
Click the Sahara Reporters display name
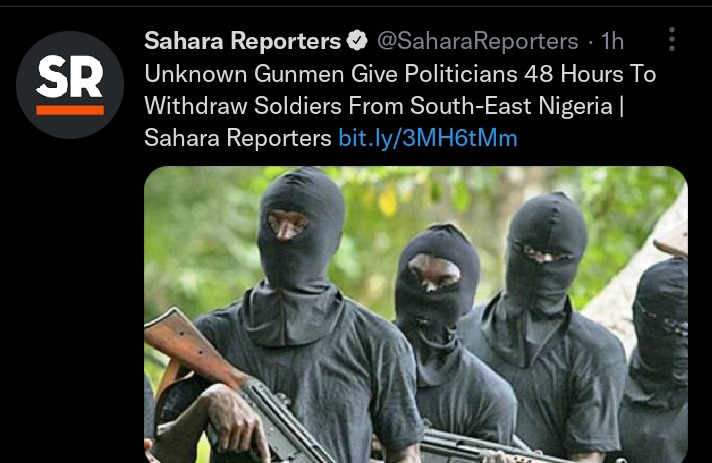(242, 41)
